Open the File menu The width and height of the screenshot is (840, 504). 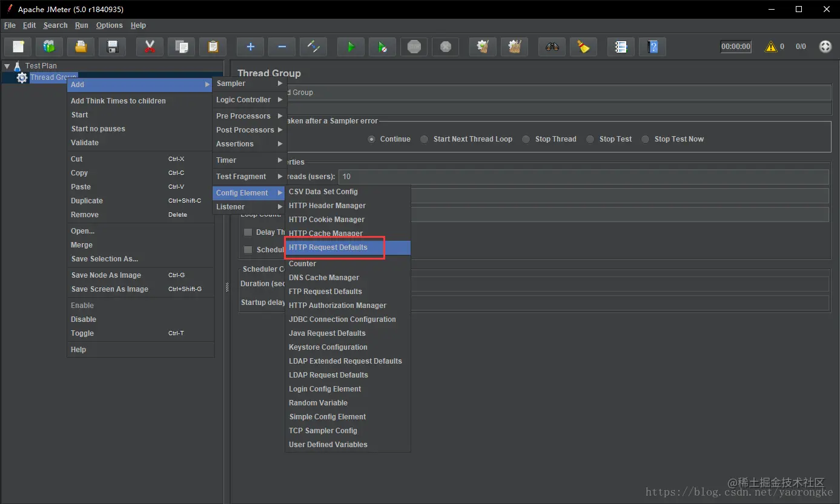point(10,25)
